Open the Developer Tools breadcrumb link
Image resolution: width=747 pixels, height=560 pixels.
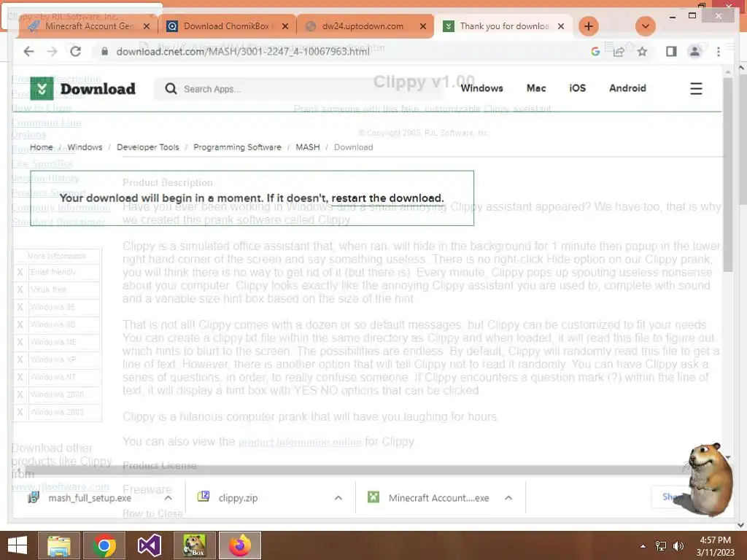click(147, 147)
